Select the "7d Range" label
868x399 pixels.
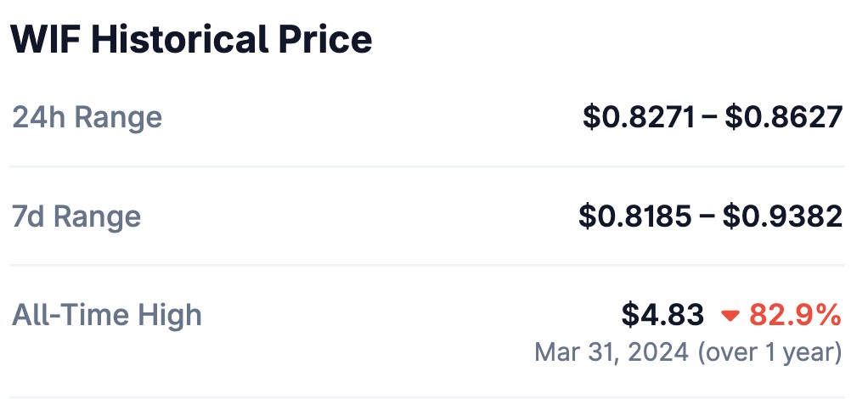(x=76, y=216)
